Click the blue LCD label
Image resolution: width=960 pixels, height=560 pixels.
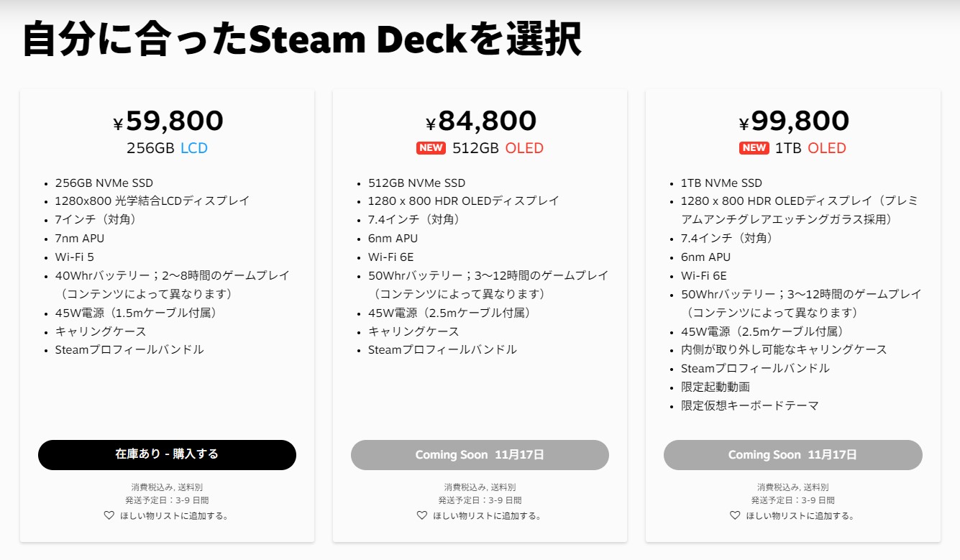tap(194, 148)
